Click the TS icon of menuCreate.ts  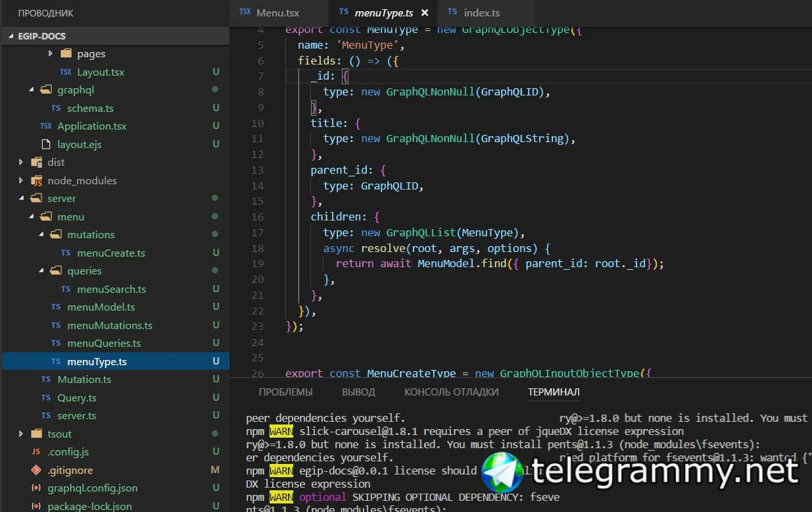(x=65, y=253)
